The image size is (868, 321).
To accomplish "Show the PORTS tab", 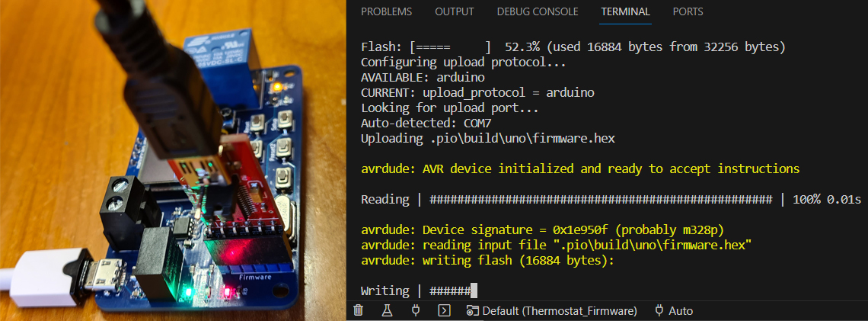I will [688, 11].
